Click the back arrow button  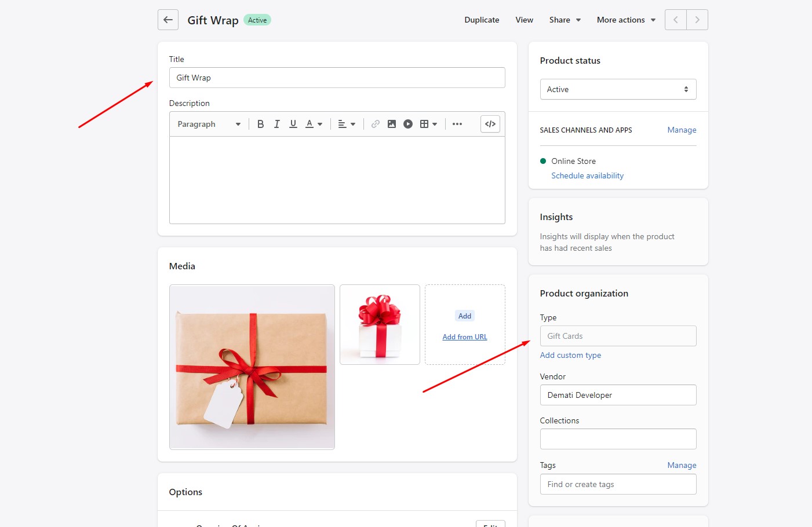(x=168, y=20)
